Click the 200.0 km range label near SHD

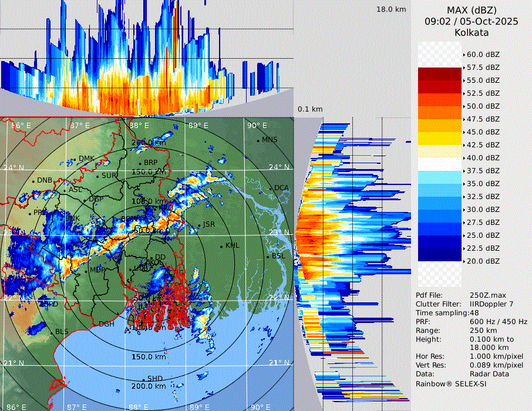tap(148, 387)
